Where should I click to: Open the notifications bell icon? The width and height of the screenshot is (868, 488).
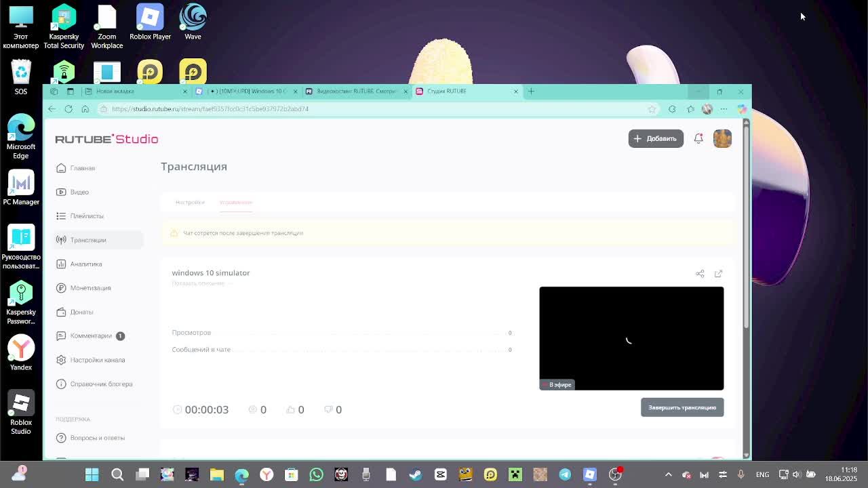coord(698,138)
